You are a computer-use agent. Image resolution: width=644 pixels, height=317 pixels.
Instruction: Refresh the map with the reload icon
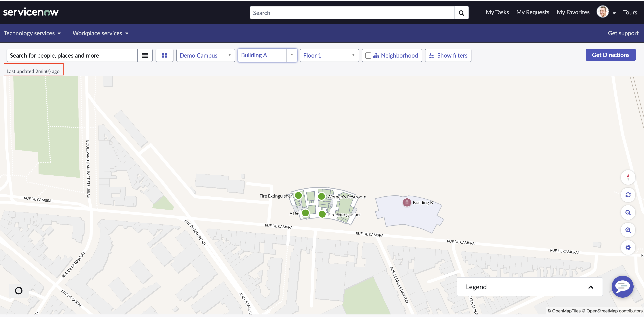pos(628,195)
